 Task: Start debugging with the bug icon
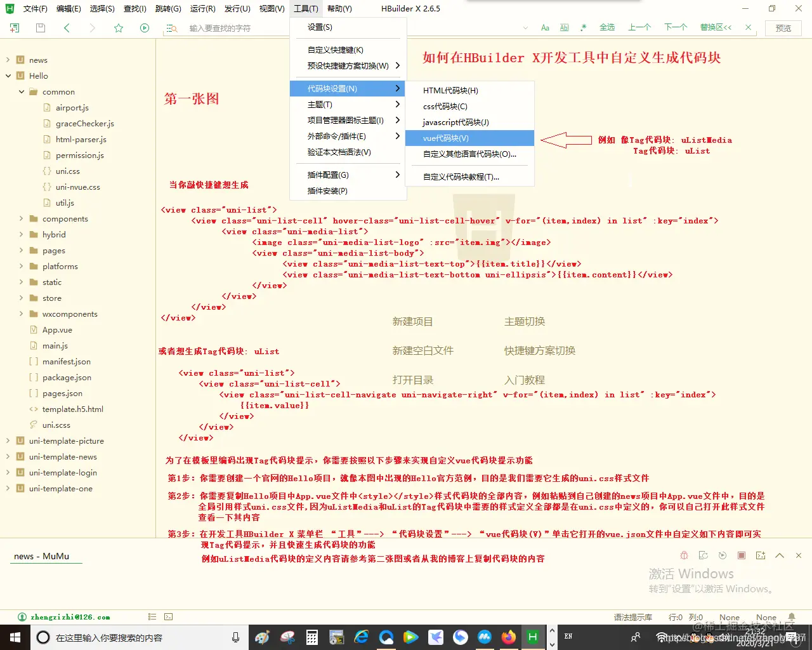coord(684,555)
